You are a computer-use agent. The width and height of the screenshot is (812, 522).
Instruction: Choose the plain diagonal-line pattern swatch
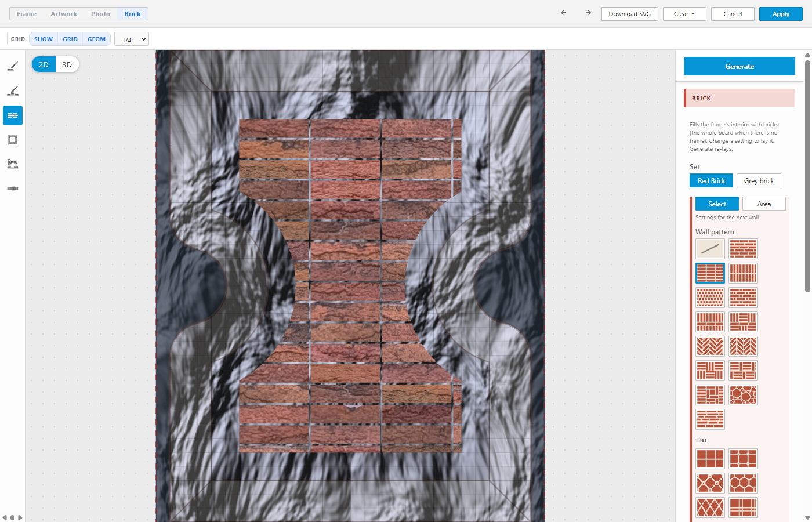[x=710, y=249]
